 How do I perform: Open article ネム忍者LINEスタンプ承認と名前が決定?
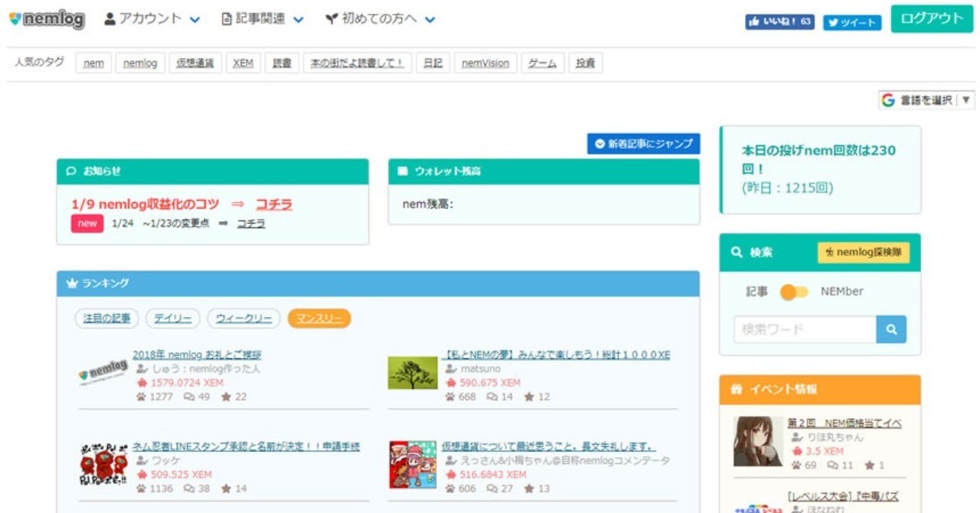(x=246, y=446)
